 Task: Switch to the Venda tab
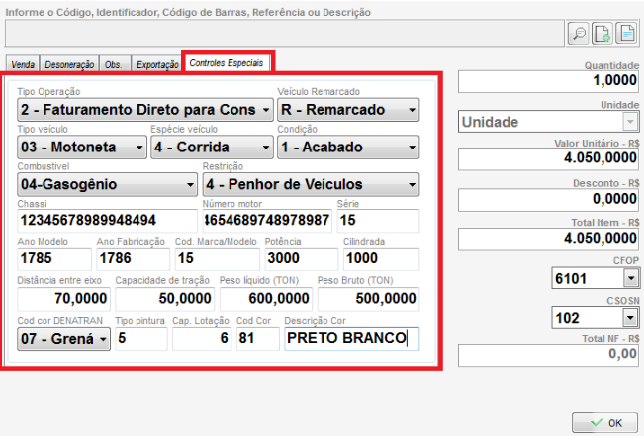23,63
